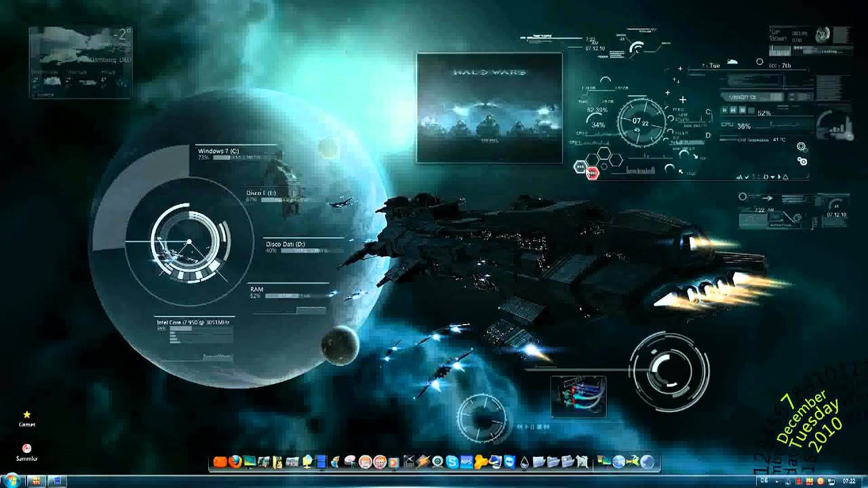Image resolution: width=868 pixels, height=488 pixels.
Task: Open the blue computer icon beside TeamViewer
Action: click(x=495, y=462)
